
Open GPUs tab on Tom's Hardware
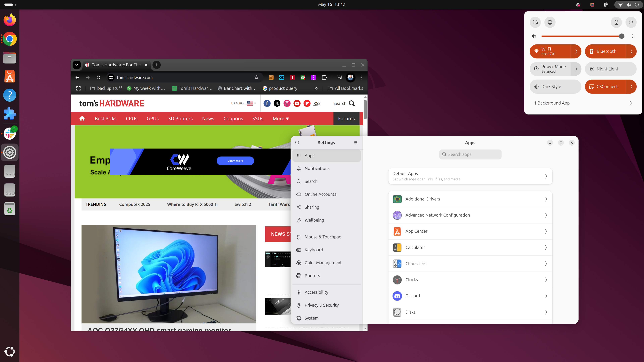point(152,118)
